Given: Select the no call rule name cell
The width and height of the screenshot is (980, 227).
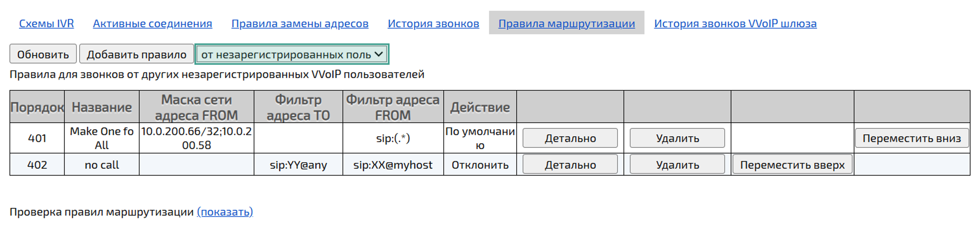Looking at the screenshot, I should point(102,165).
